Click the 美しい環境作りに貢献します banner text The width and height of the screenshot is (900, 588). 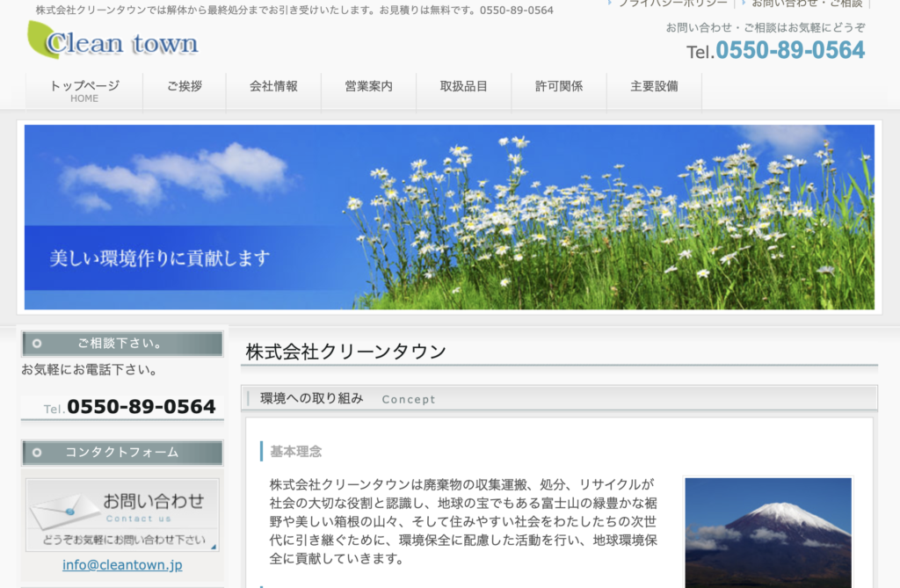pyautogui.click(x=160, y=258)
